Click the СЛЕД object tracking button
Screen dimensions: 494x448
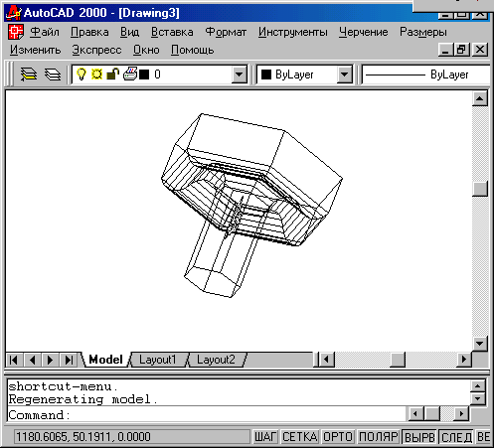(456, 437)
